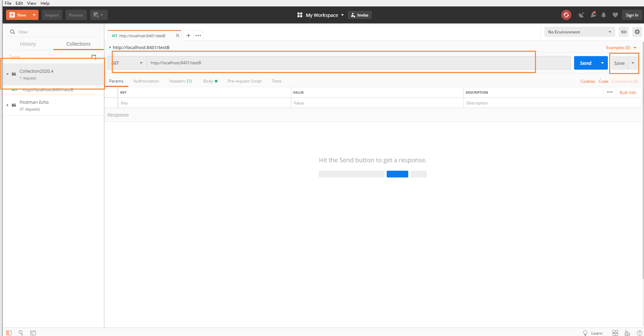This screenshot has height=336, width=644.
Task: Open a new request tab with the plus icon
Action: 188,35
